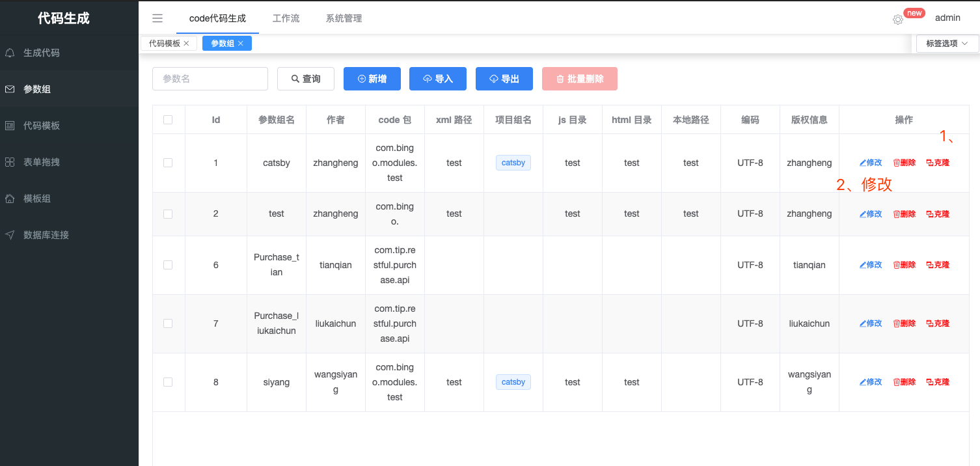Click 修改 in the Purchase_liukaichun row
This screenshot has height=466, width=980.
(871, 323)
